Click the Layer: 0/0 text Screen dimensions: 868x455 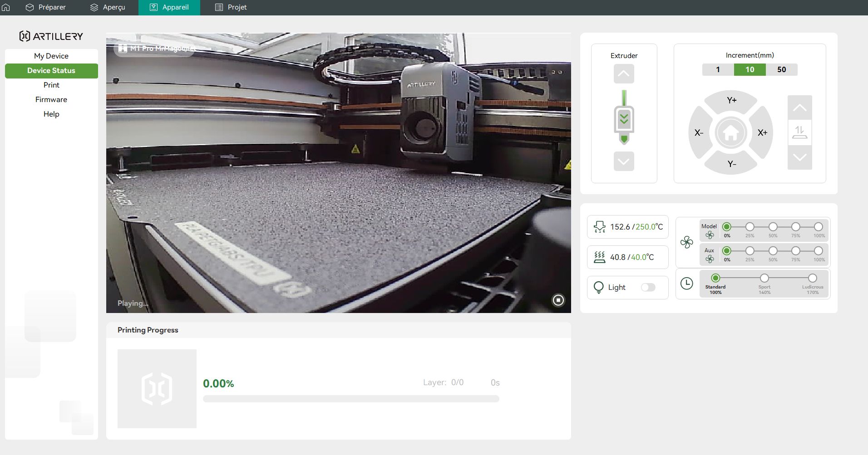(444, 382)
